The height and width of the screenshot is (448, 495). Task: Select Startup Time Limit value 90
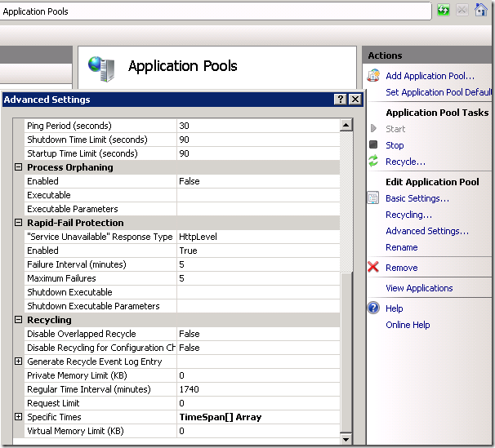tap(184, 153)
